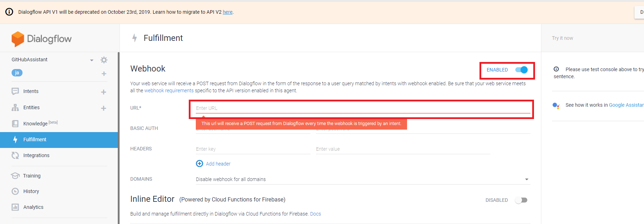Click the Analytics chart icon
This screenshot has height=224, width=644.
15,207
